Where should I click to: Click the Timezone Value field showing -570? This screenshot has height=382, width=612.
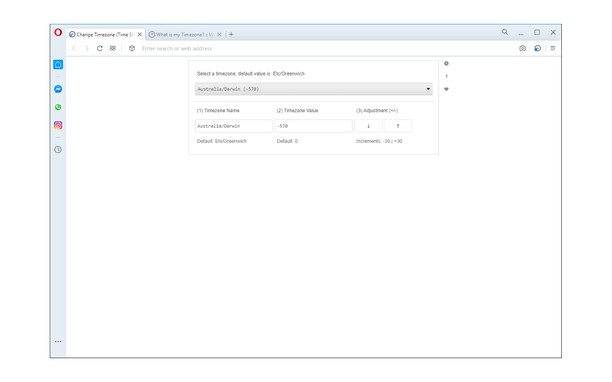313,126
